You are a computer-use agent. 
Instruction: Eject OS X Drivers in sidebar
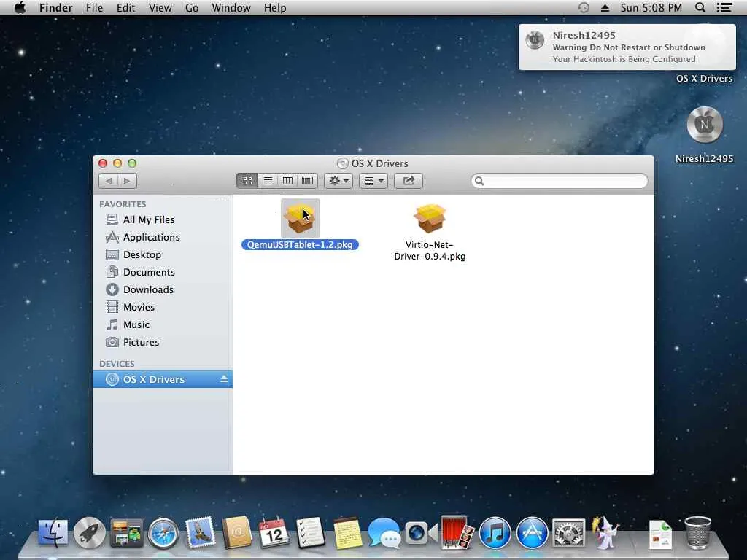click(224, 379)
